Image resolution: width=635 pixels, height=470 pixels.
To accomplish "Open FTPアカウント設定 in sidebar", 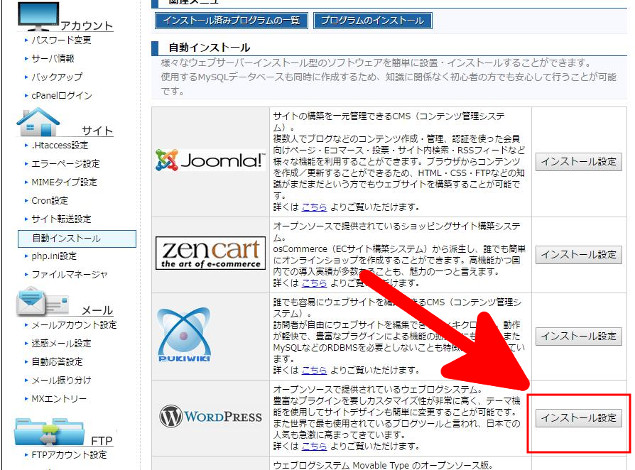I will 69,455.
